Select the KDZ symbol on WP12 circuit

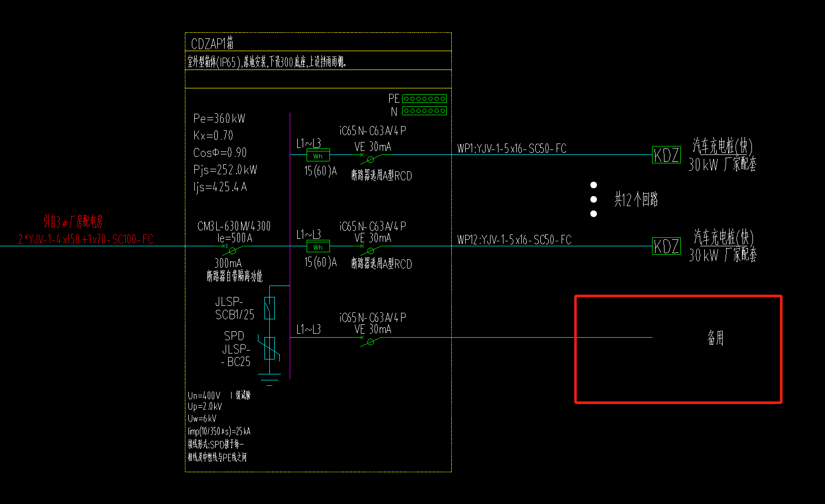click(x=666, y=246)
